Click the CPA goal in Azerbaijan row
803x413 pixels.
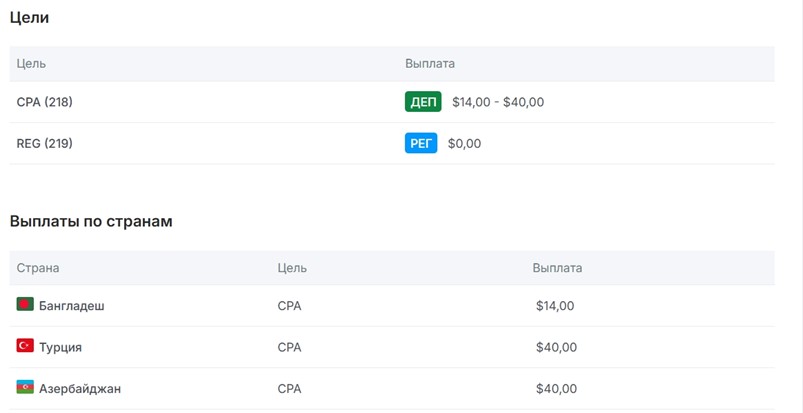tap(289, 389)
